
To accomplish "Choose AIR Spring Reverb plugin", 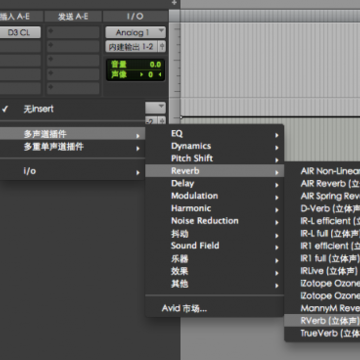I will 322,196.
